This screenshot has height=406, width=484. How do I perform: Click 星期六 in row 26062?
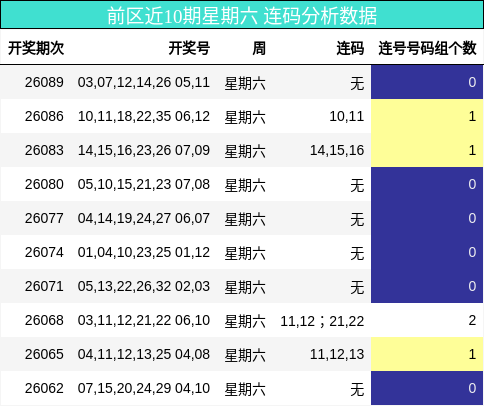point(245,389)
